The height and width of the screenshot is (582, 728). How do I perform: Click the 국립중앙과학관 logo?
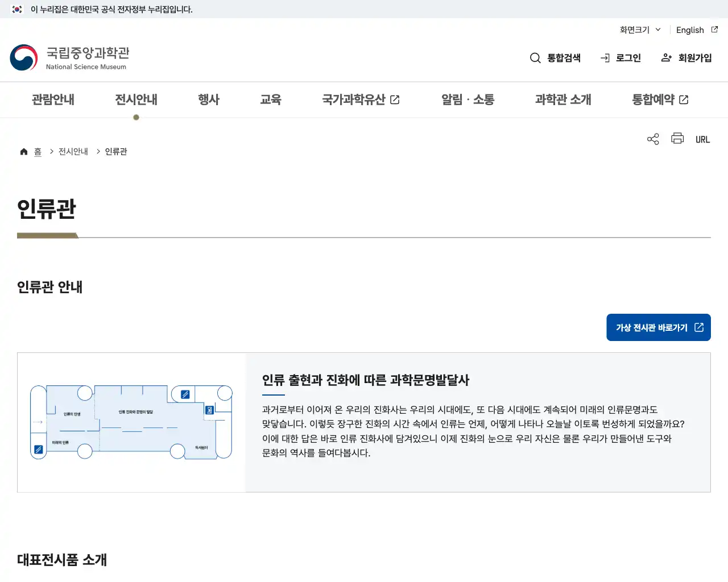coord(69,57)
